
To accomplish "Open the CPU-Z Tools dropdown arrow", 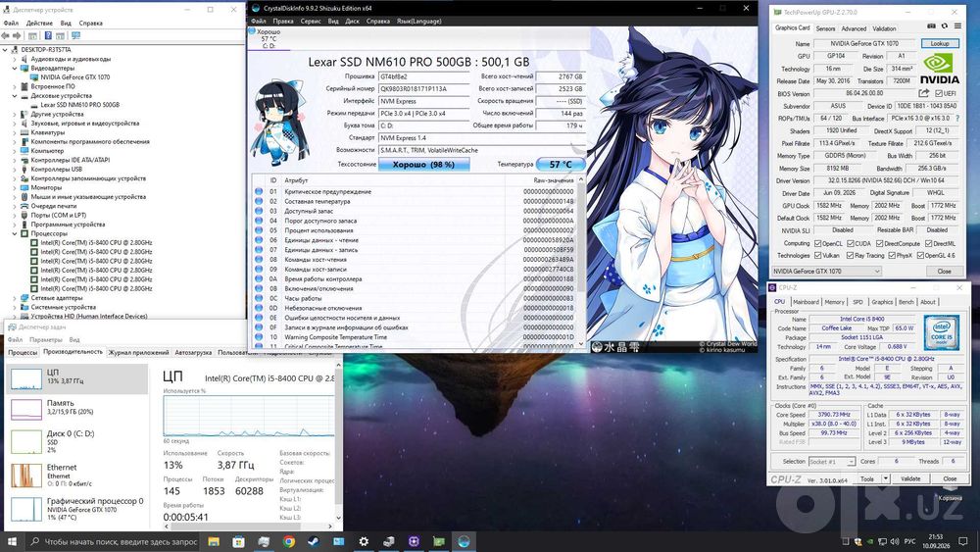I will click(885, 478).
